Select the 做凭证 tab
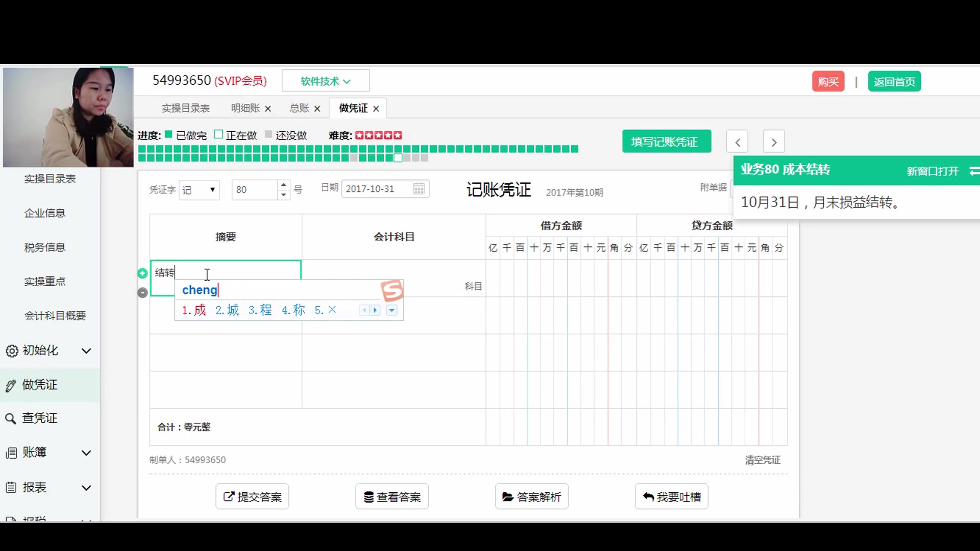The height and width of the screenshot is (551, 980). click(353, 108)
